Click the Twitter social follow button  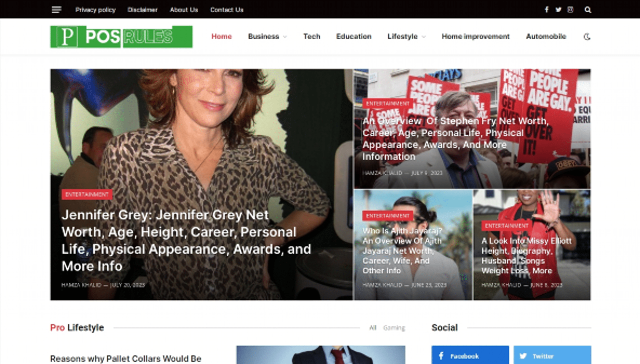[552, 356]
